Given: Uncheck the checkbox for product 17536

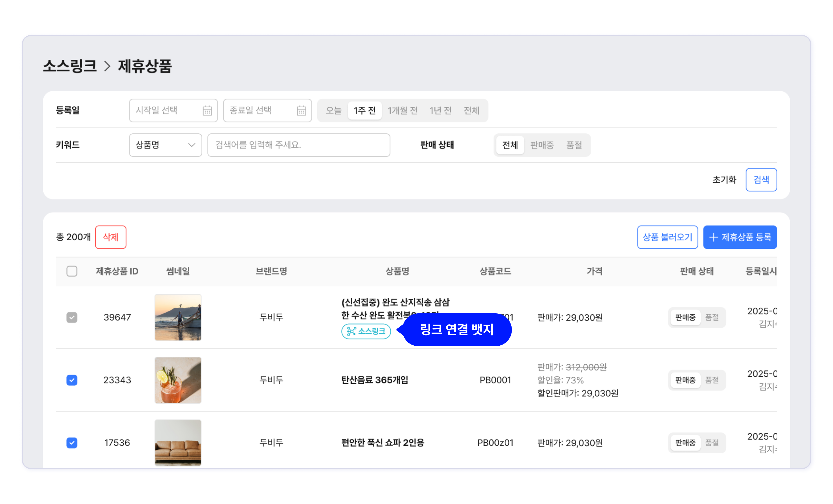Looking at the screenshot, I should click(72, 443).
